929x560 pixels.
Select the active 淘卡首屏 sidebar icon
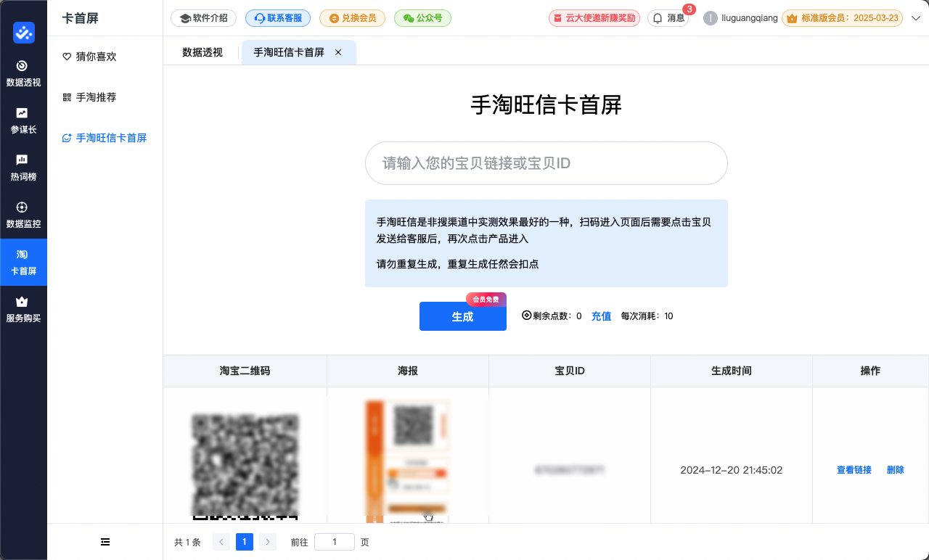pyautogui.click(x=23, y=262)
